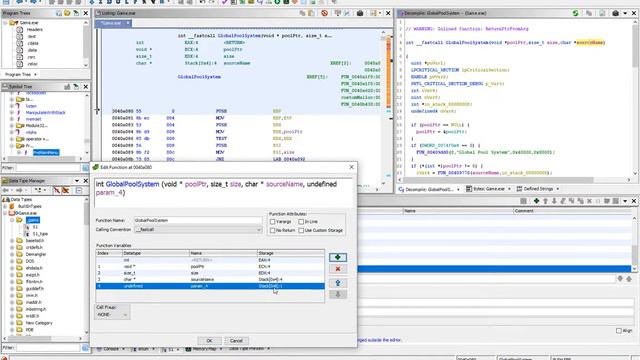Viewport: 640px width, 360px height.
Task: Open the Calling Convention dropdown
Action: coord(198,230)
